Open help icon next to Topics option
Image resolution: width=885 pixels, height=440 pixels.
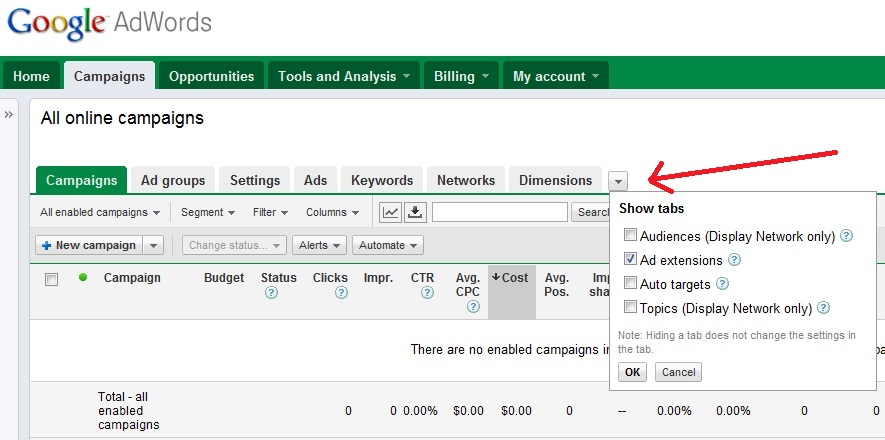[823, 307]
